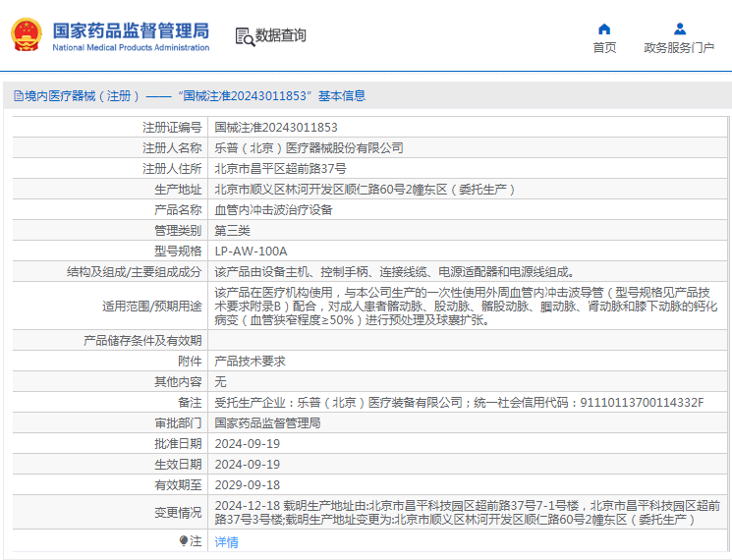Click the 变更情况 label
732x560 pixels.
[x=178, y=513]
